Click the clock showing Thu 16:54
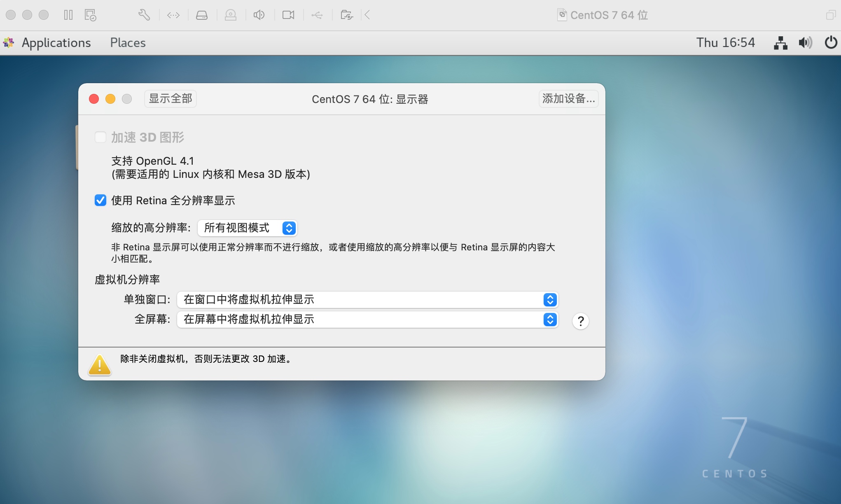Screen dimensions: 841x504 [725, 42]
